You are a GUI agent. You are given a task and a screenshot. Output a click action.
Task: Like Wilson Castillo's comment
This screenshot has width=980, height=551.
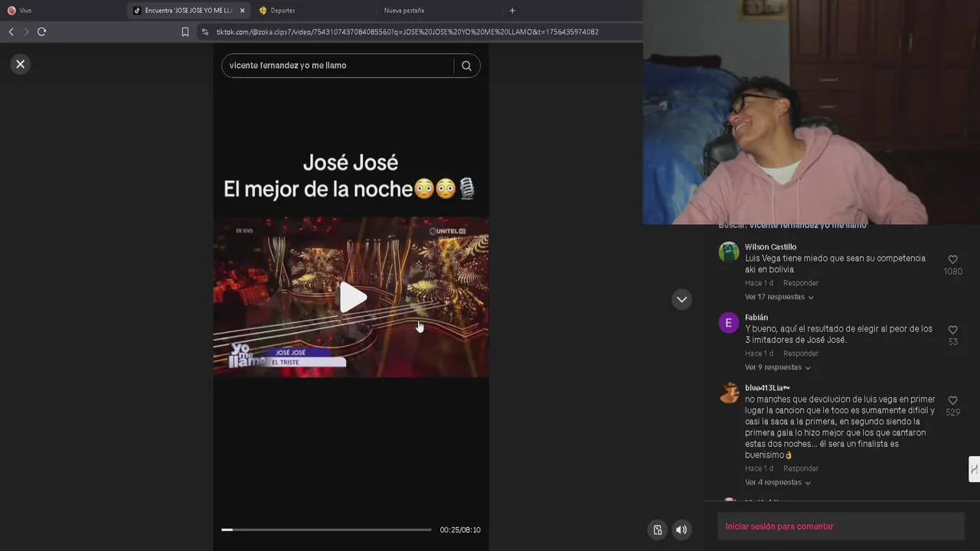pyautogui.click(x=952, y=260)
